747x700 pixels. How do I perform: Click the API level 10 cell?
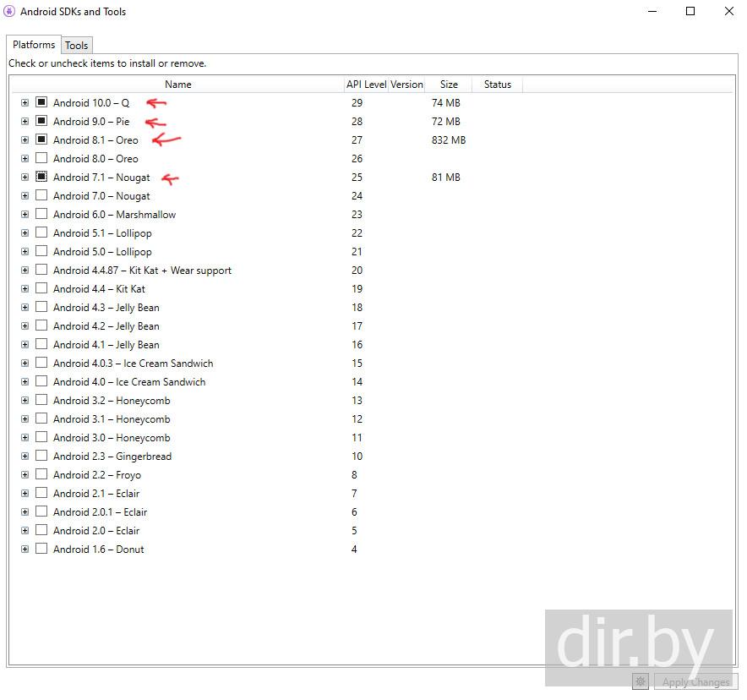tap(357, 456)
